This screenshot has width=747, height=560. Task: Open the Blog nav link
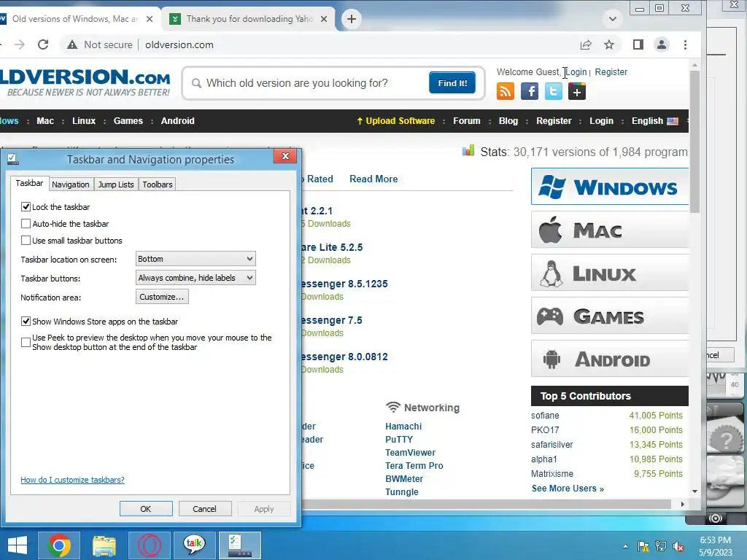(x=508, y=121)
